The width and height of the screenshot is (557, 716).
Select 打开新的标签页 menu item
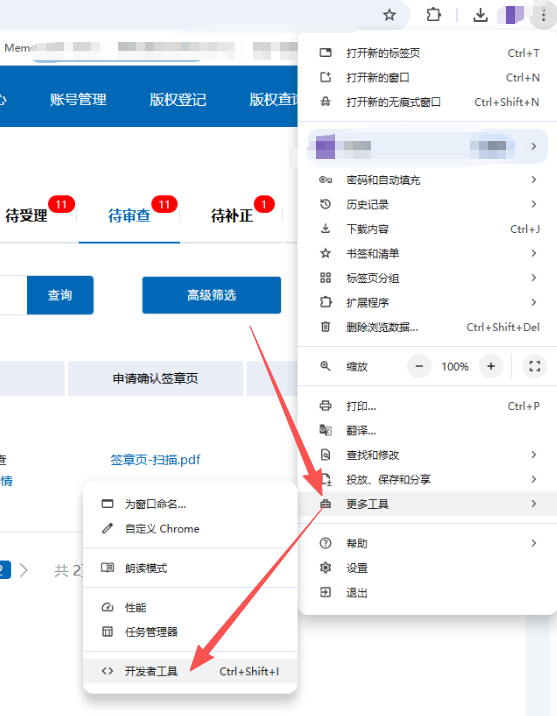coord(427,53)
